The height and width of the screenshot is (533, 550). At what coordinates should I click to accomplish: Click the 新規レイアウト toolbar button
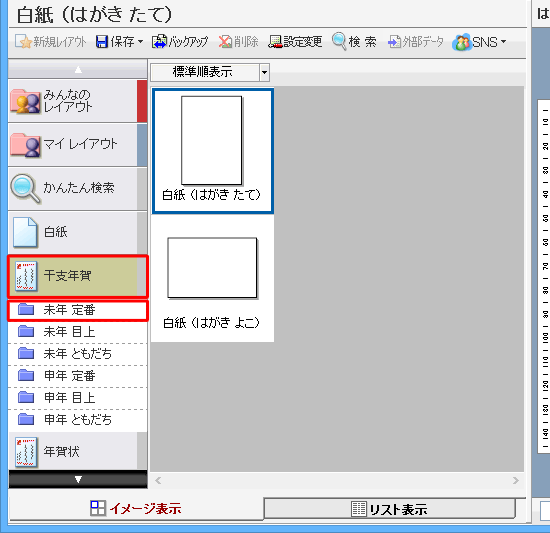coord(51,42)
